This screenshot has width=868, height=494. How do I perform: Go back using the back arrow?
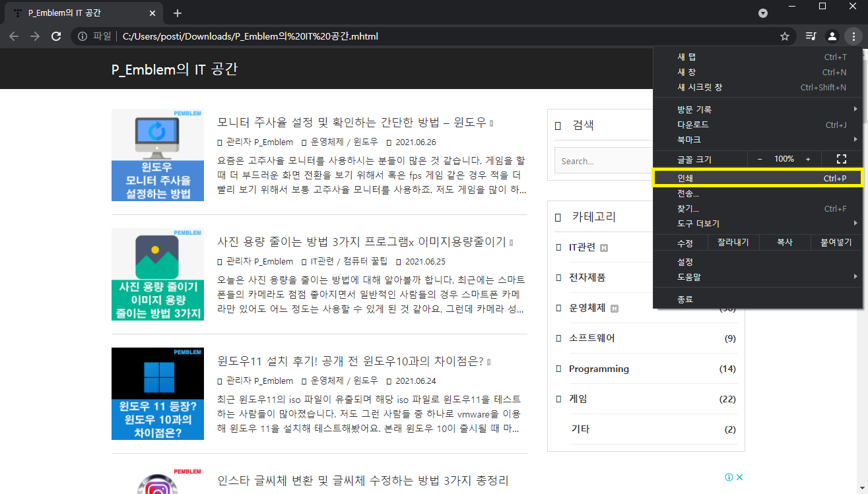pos(13,36)
